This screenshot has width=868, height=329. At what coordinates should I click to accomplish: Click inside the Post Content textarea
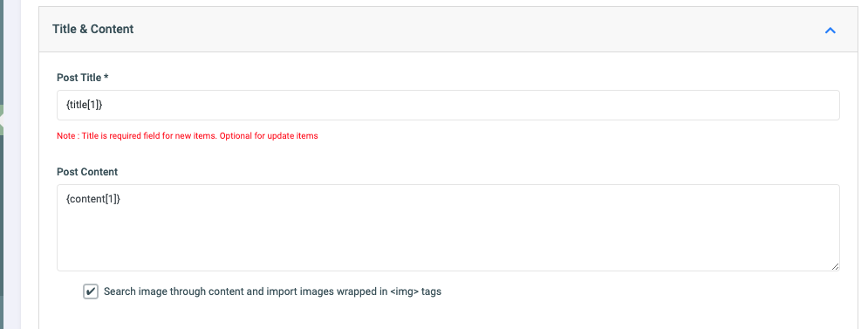448,228
